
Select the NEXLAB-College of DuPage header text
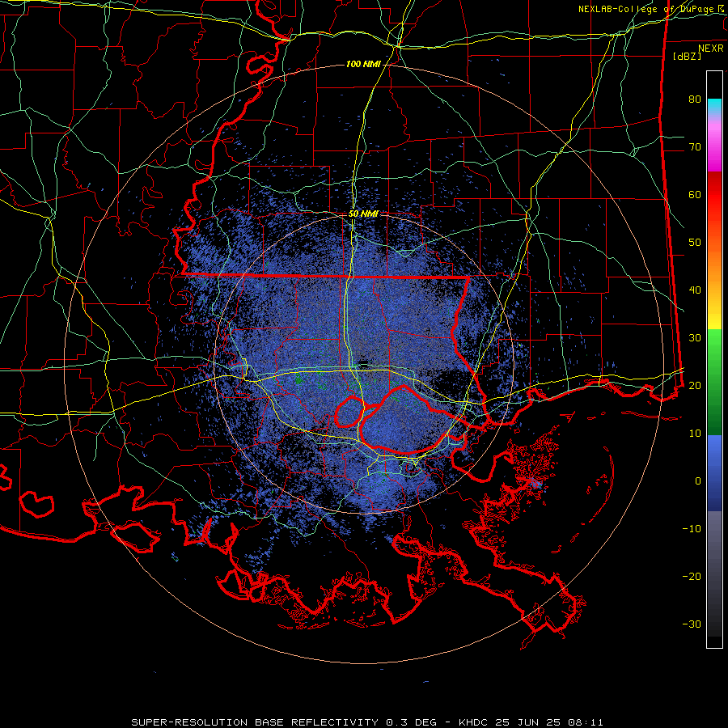point(651,9)
